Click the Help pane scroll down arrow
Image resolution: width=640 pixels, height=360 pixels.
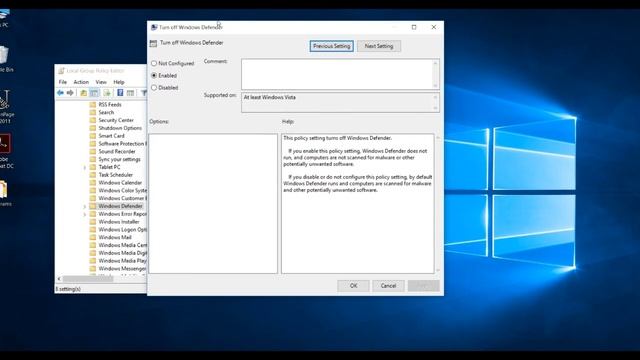tap(438, 270)
